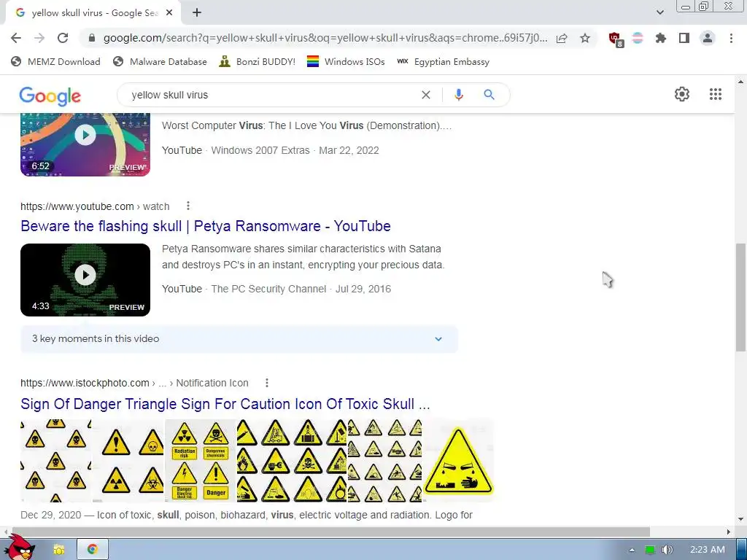The image size is (747, 560).
Task: Click the page scroll up arrow
Action: pyautogui.click(x=740, y=82)
